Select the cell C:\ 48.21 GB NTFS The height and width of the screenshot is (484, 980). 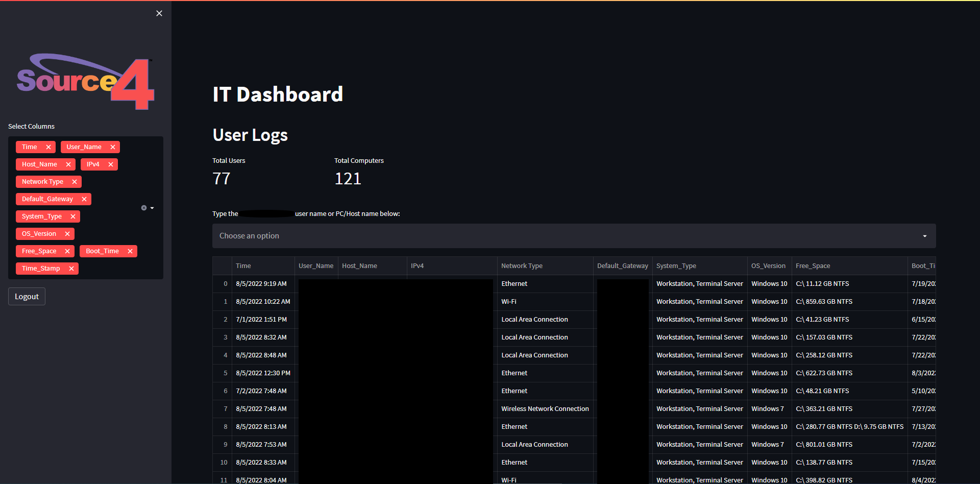click(x=850, y=391)
